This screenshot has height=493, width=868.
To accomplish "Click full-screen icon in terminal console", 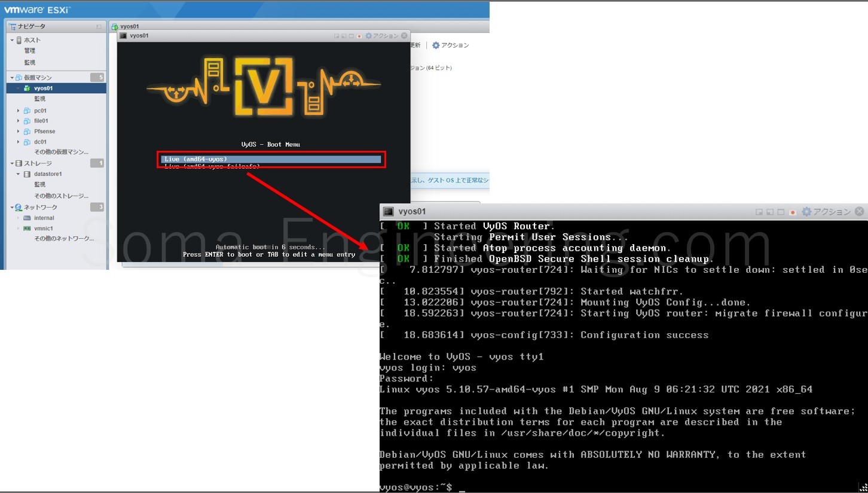I will (x=781, y=212).
